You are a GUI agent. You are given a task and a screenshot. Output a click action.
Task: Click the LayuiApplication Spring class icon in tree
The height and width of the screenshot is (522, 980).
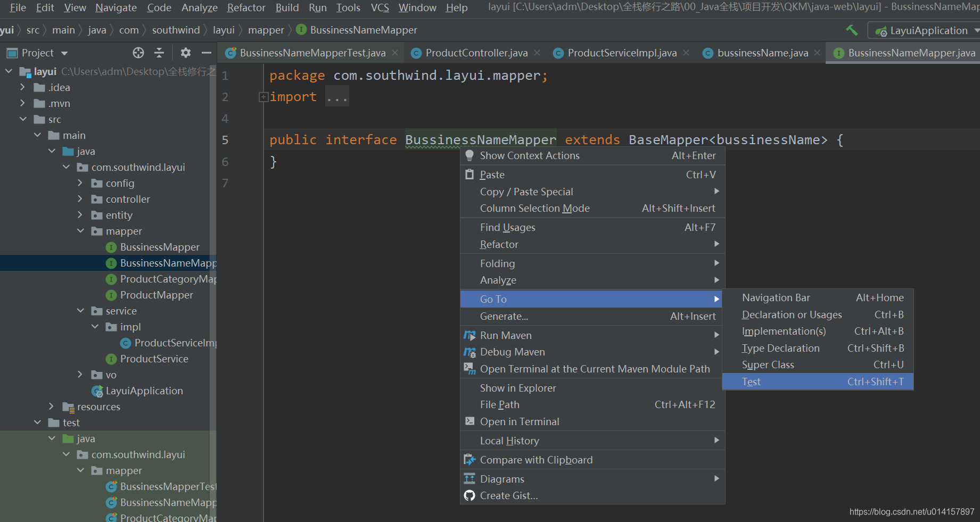[97, 391]
